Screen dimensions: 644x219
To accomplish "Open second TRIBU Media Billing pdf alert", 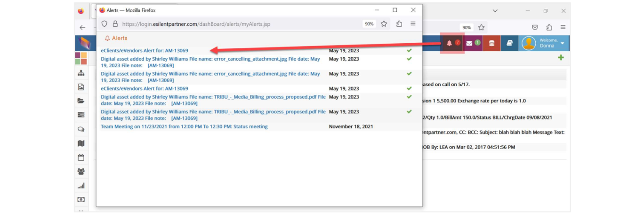I will click(213, 115).
